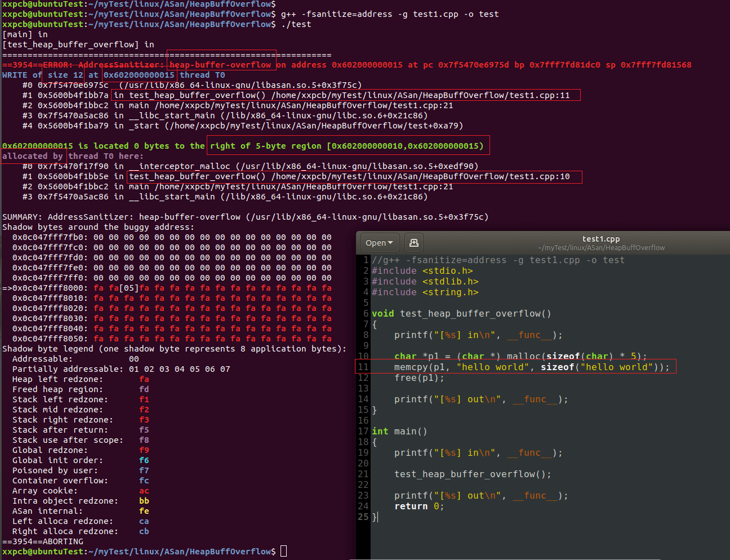The image size is (730, 560).
Task: Click the memcpy line 11 in editor
Action: pyautogui.click(x=532, y=367)
